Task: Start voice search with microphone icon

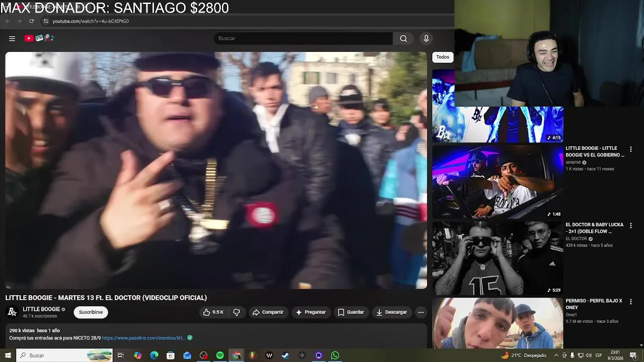Action: point(426,38)
